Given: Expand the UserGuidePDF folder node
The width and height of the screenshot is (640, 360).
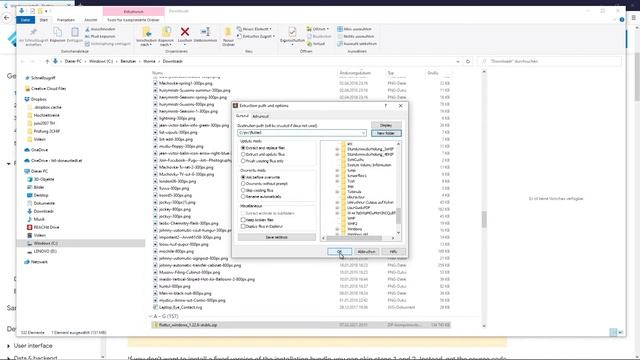Looking at the screenshot, I should pos(337,208).
